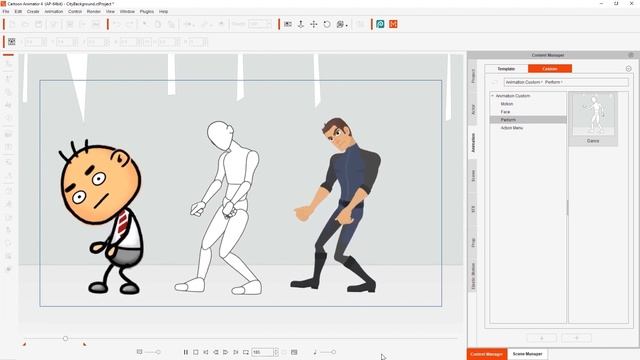Open the camera mode dropdown icon
This screenshot has width=640, height=360.
pos(342,24)
